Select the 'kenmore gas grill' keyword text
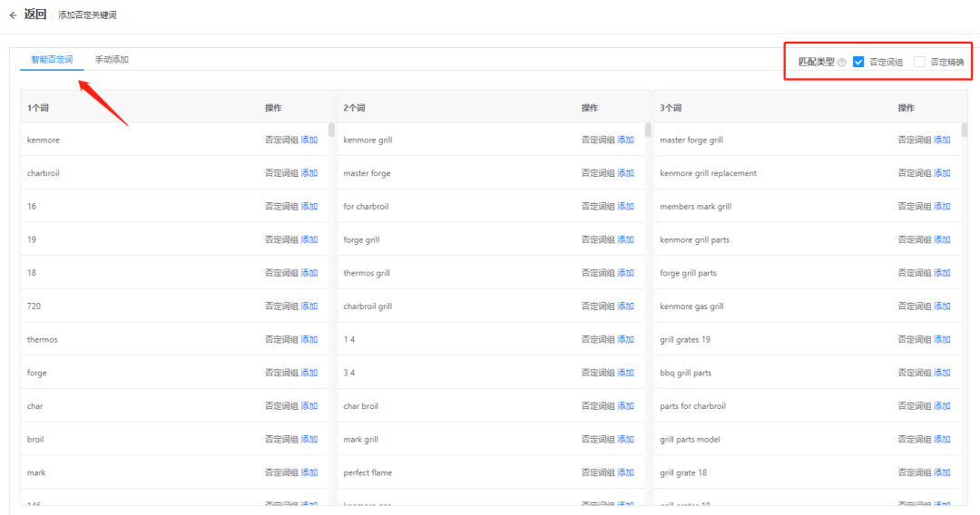The image size is (980, 515). coord(691,306)
